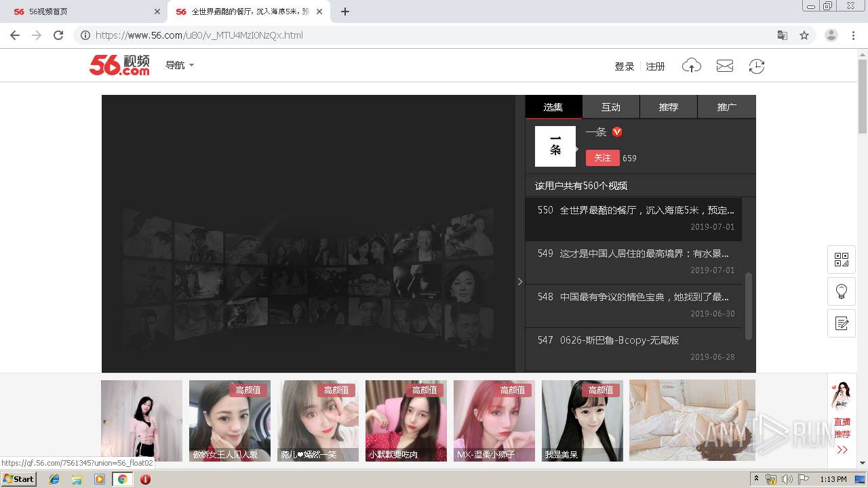This screenshot has height=488, width=868.
Task: Open the 一条 channel name link
Action: 596,132
